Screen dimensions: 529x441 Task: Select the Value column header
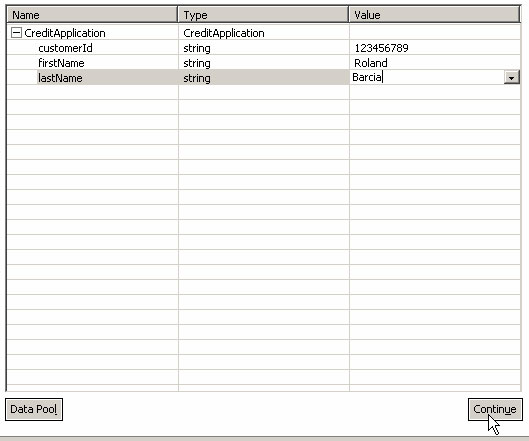(435, 15)
